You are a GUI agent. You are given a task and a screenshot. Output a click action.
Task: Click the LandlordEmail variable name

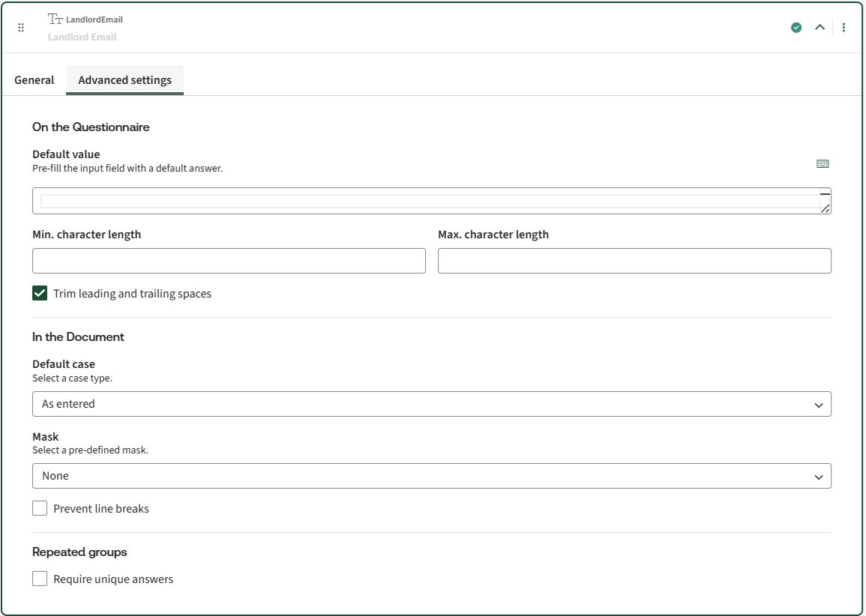click(x=94, y=19)
